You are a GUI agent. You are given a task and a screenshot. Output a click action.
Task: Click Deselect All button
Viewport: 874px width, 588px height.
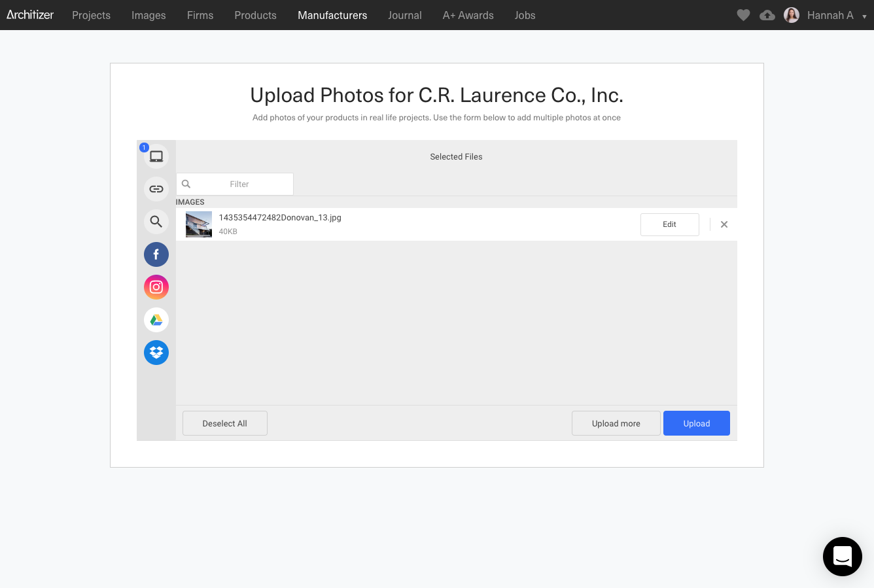[x=225, y=423]
